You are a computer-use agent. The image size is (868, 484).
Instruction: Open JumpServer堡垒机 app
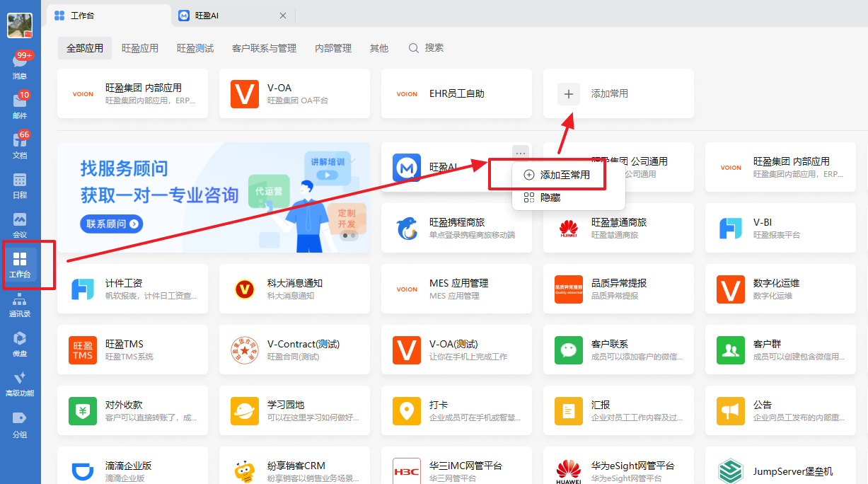point(781,467)
